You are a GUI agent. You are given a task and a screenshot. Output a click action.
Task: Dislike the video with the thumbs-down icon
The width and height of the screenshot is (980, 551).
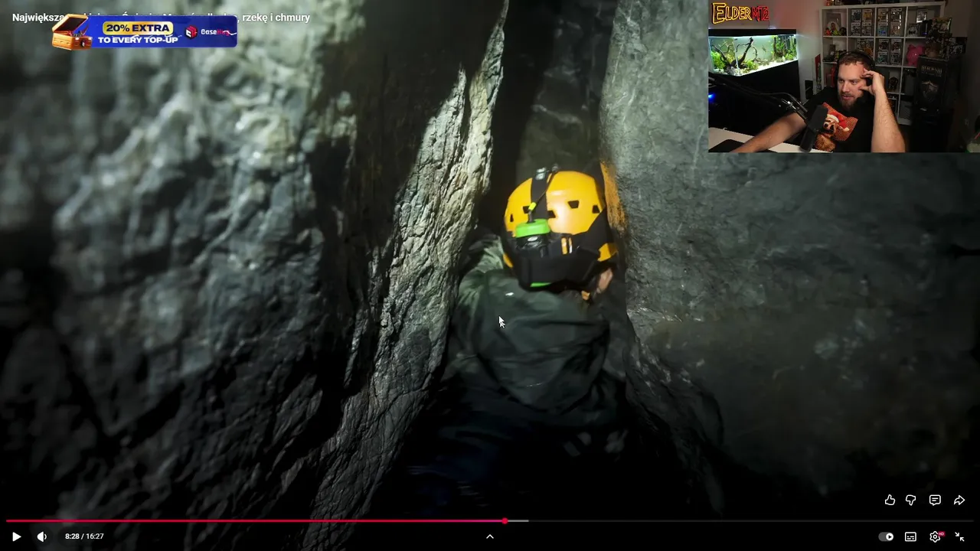pos(911,500)
